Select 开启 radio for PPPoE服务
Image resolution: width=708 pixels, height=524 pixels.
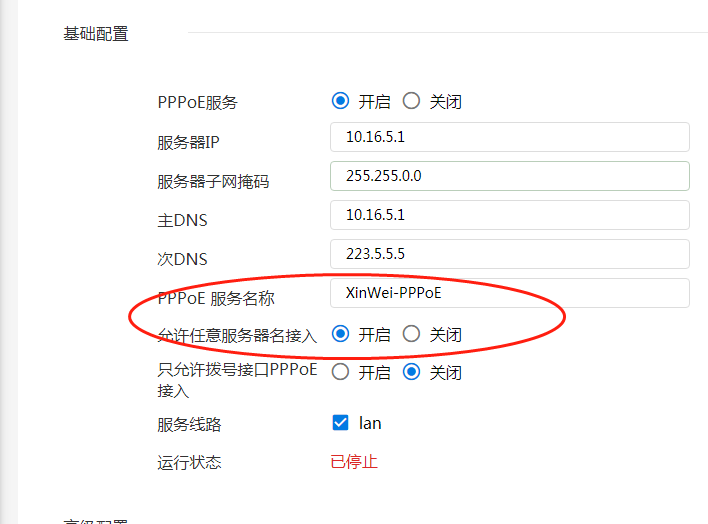(x=340, y=101)
